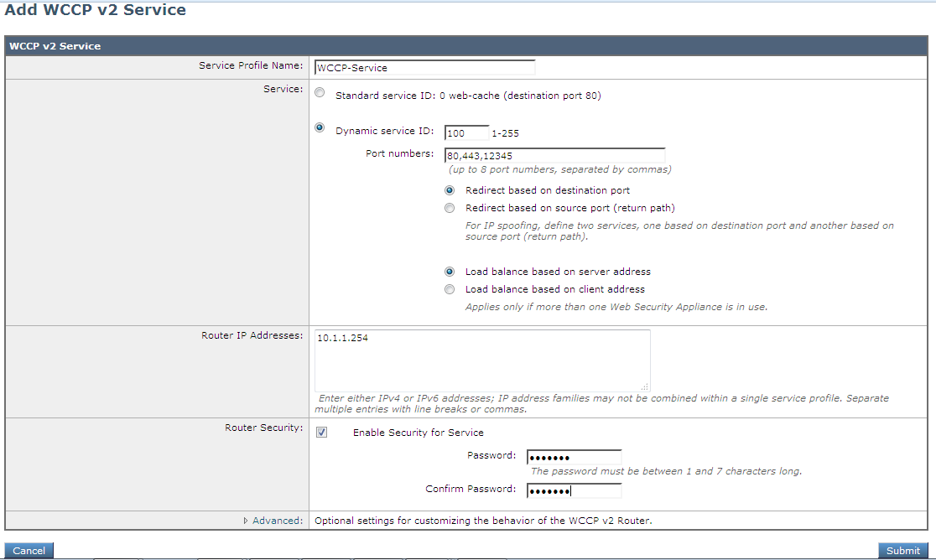Select Load balance based on client address
The height and width of the screenshot is (560, 936).
450,288
